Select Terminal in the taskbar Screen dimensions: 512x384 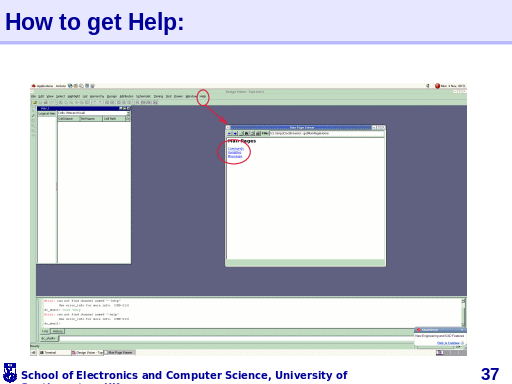55,353
